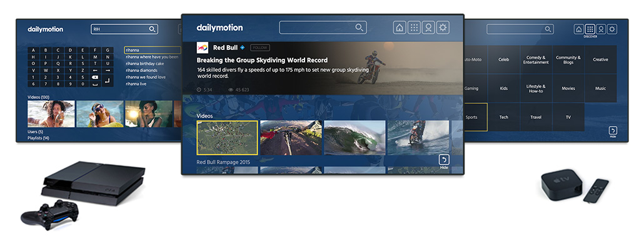Click search field on right screen
Viewport: 644px width, 238px height.
[520, 29]
